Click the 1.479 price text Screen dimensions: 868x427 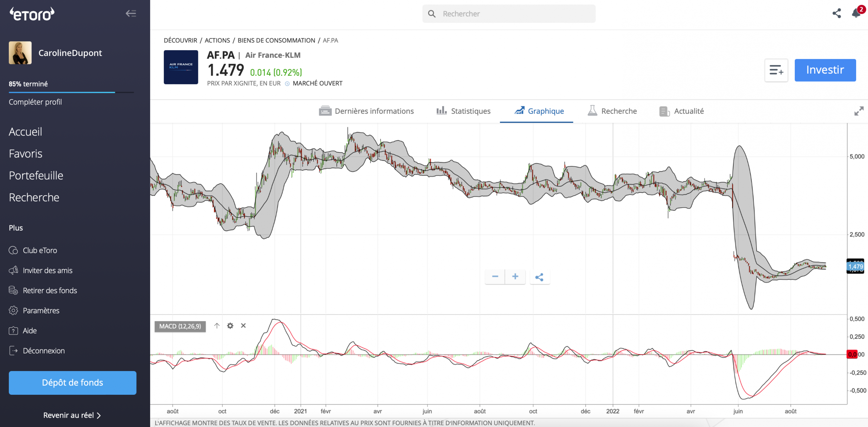(226, 70)
